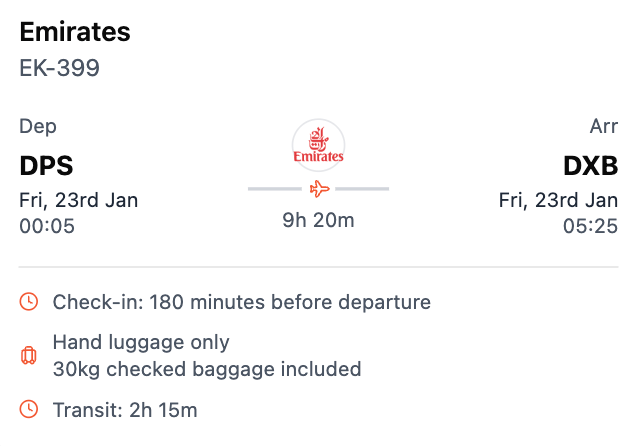This screenshot has height=446, width=632.
Task: Click the Dep label
Action: tap(38, 127)
